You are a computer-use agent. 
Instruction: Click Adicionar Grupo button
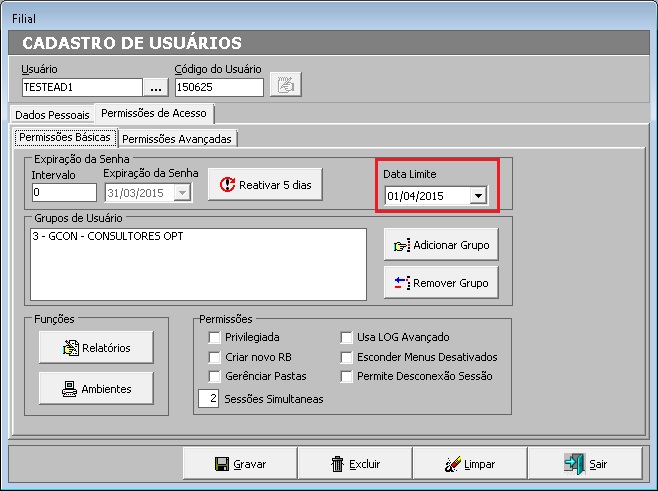pyautogui.click(x=441, y=244)
